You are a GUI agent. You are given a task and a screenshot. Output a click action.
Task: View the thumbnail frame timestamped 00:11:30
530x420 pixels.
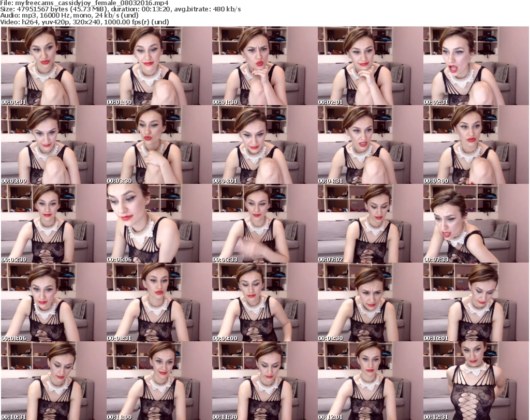pos(264,381)
